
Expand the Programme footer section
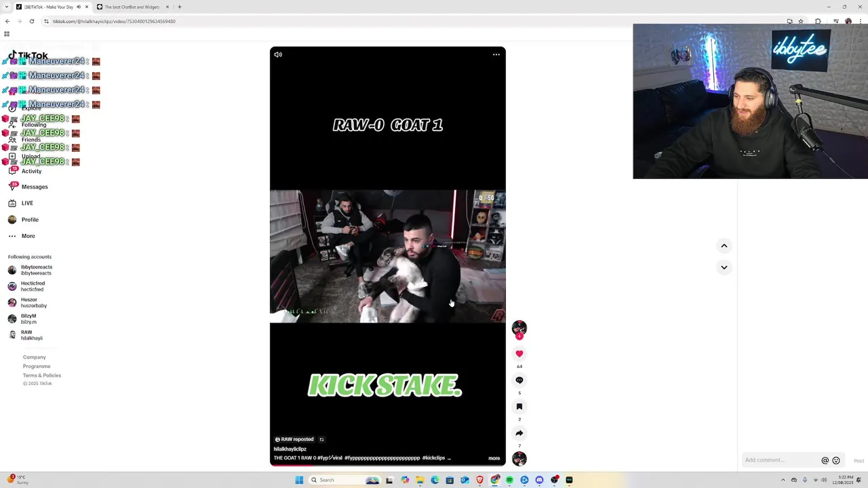point(37,366)
